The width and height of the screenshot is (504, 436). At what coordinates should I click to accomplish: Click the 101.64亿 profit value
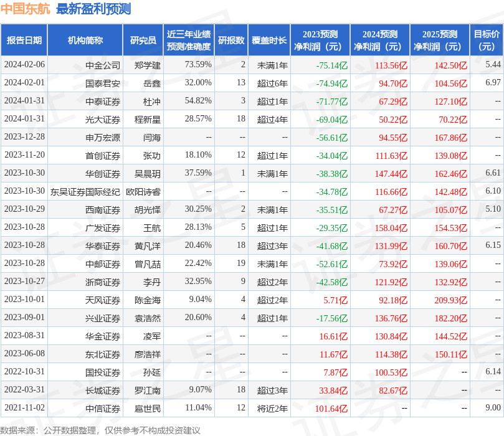click(331, 409)
